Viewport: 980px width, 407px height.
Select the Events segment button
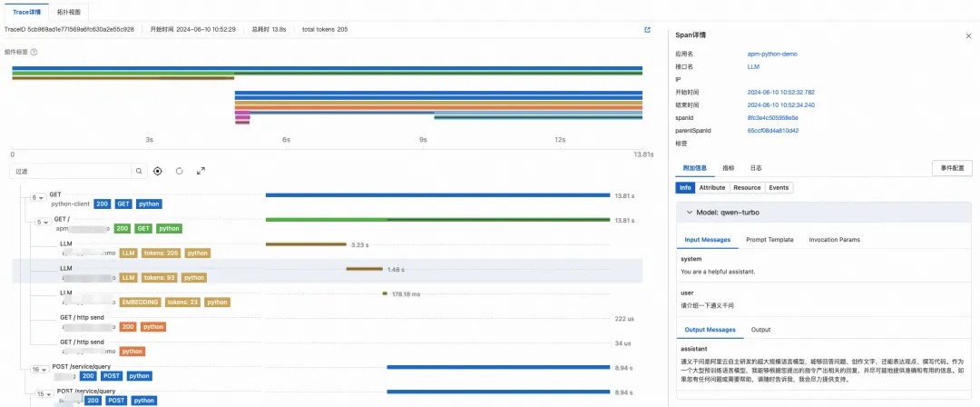pyautogui.click(x=779, y=187)
